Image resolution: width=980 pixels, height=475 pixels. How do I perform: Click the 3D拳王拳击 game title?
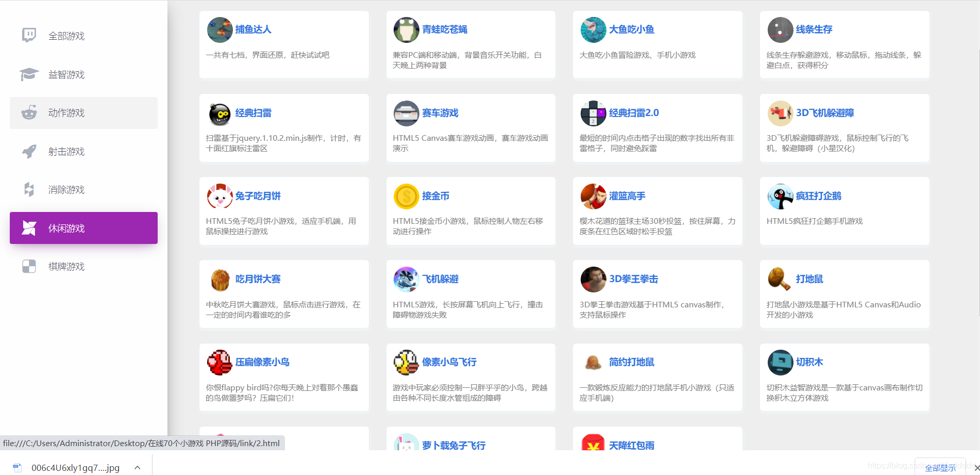click(634, 279)
